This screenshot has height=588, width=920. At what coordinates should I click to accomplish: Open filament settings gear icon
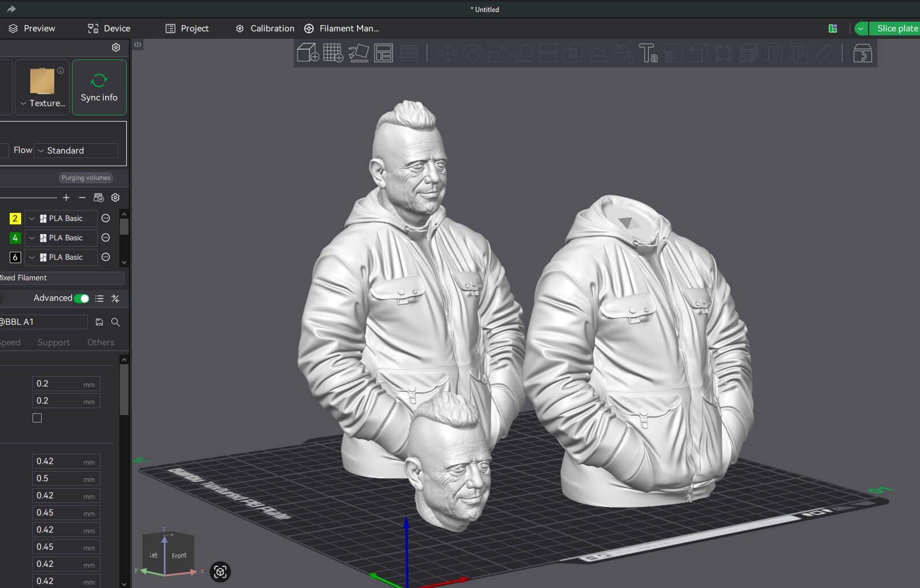click(115, 198)
